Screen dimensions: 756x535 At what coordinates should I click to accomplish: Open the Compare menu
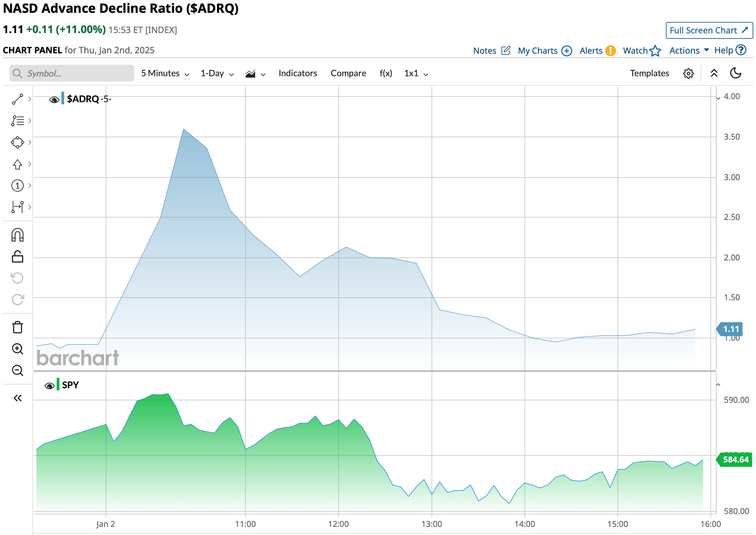tap(348, 74)
